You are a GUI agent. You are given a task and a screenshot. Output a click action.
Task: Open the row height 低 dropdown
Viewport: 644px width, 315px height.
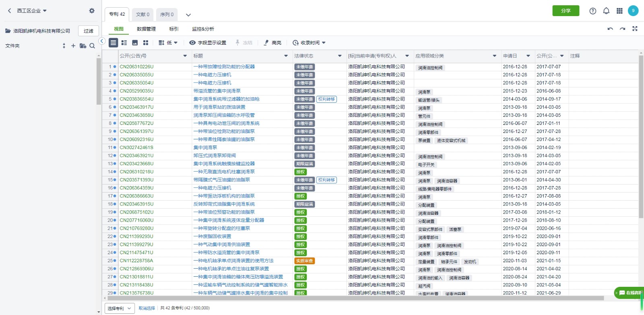(x=168, y=43)
